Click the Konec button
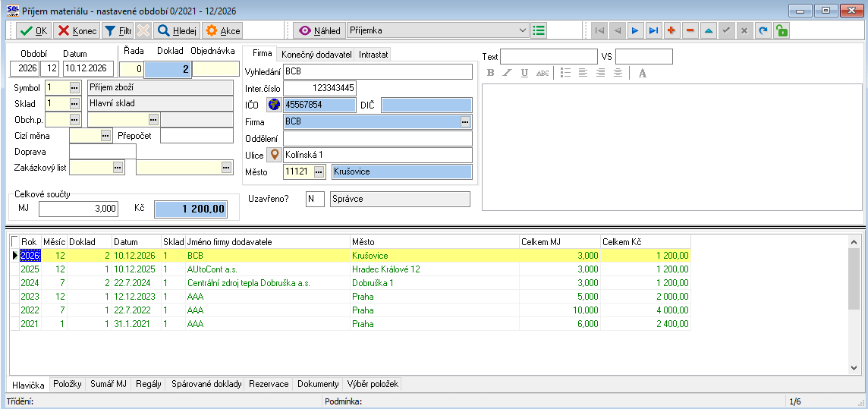Viewport: 868px width, 409px height. (x=77, y=31)
